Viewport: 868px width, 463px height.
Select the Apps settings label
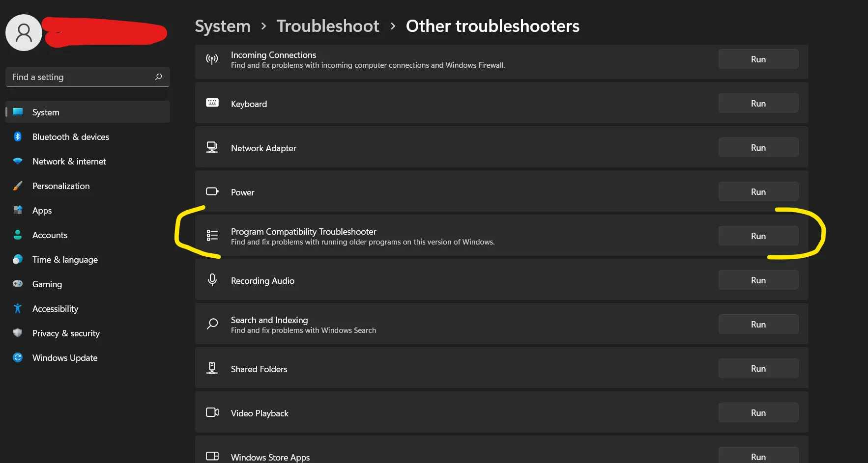[x=42, y=211]
